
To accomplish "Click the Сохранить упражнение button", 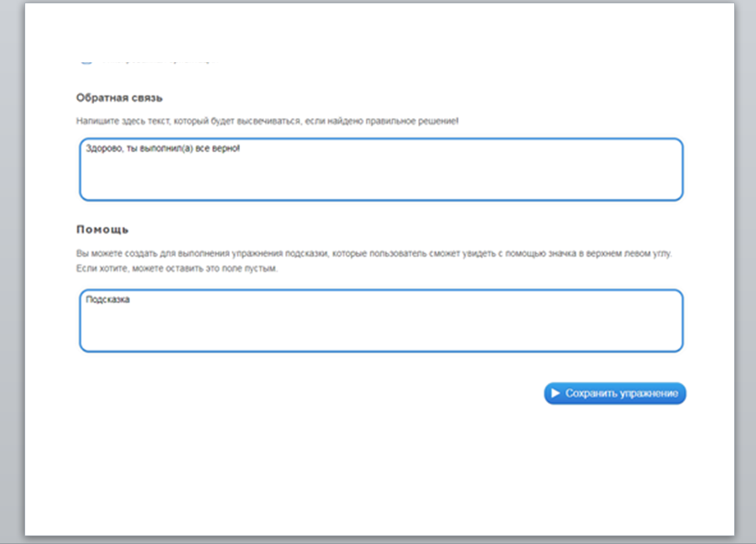I will pyautogui.click(x=615, y=394).
